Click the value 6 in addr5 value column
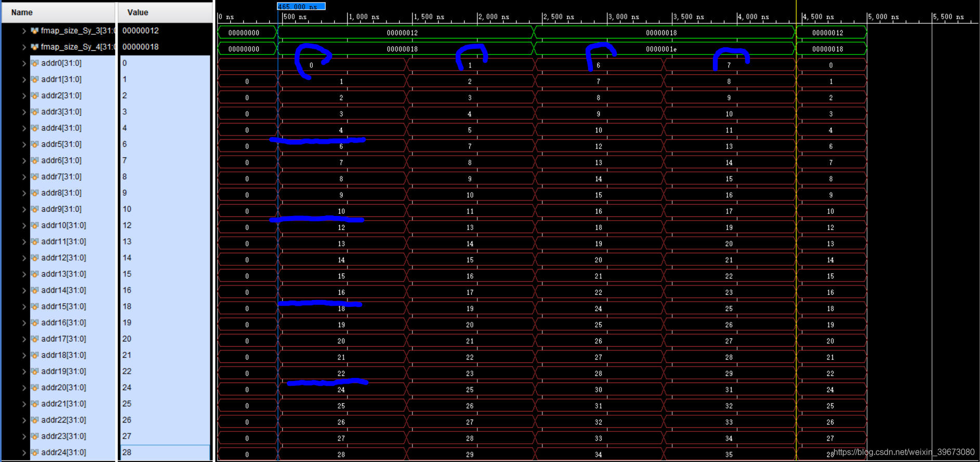 pyautogui.click(x=125, y=144)
